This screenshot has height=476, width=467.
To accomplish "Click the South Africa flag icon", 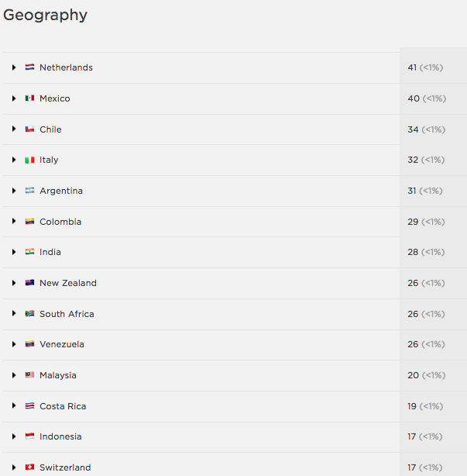I will 29,314.
